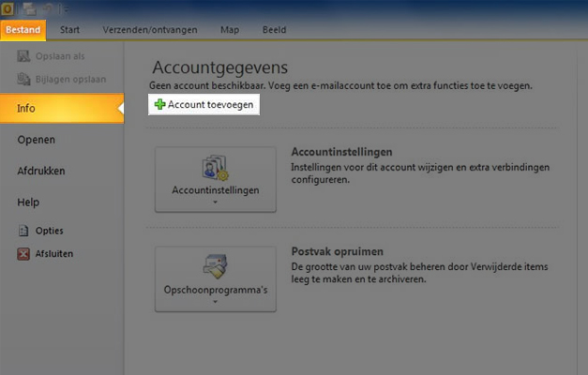Choose Afsluiten to exit Outlook
588x375 pixels.
pyautogui.click(x=54, y=254)
